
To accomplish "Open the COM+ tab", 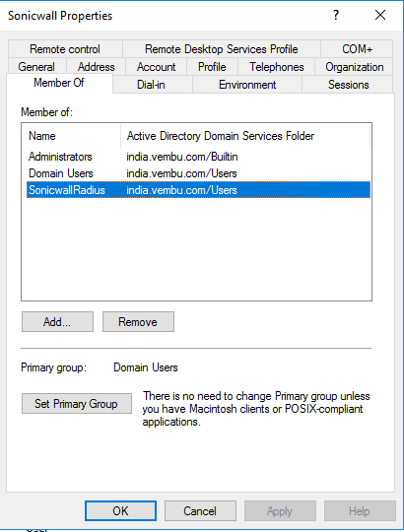I will [357, 49].
